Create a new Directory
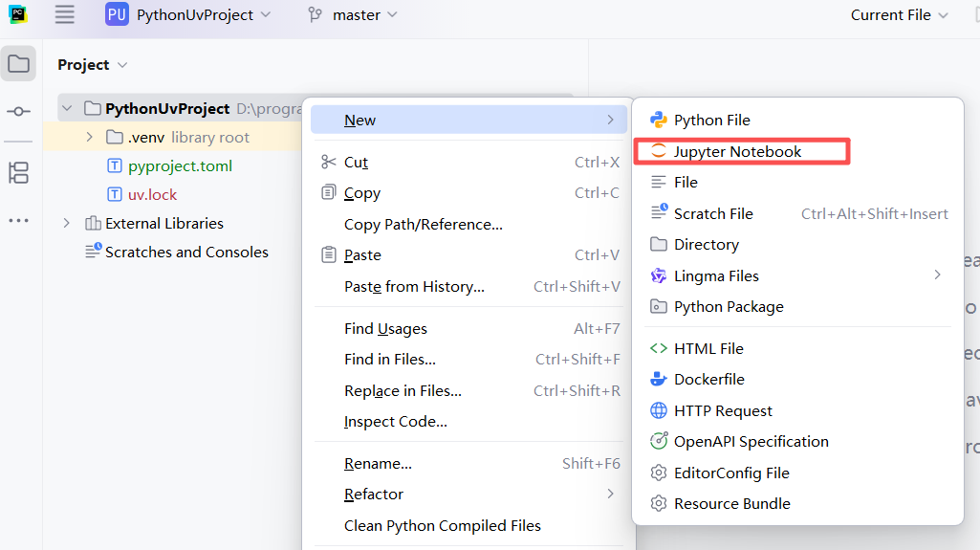The width and height of the screenshot is (980, 550). pos(797,244)
